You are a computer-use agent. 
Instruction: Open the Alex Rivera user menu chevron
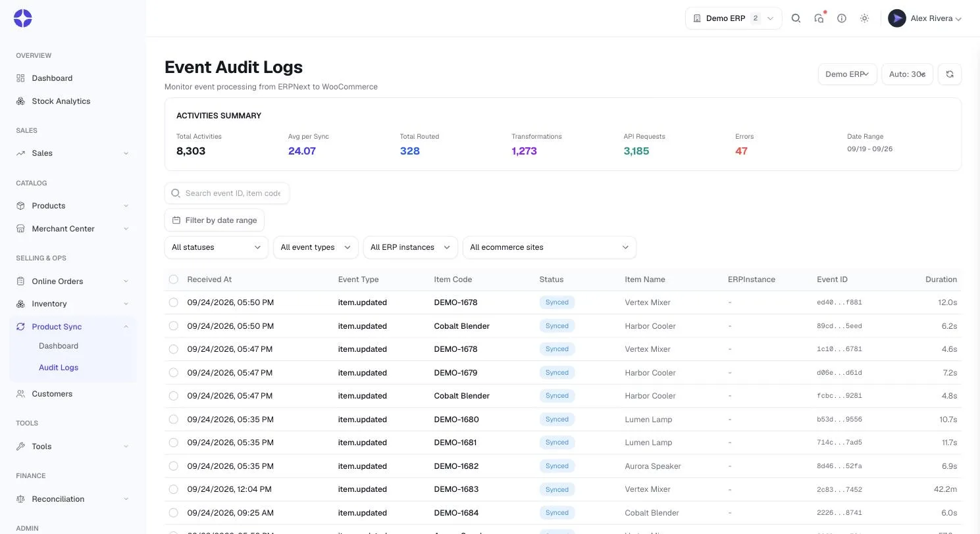click(x=958, y=19)
